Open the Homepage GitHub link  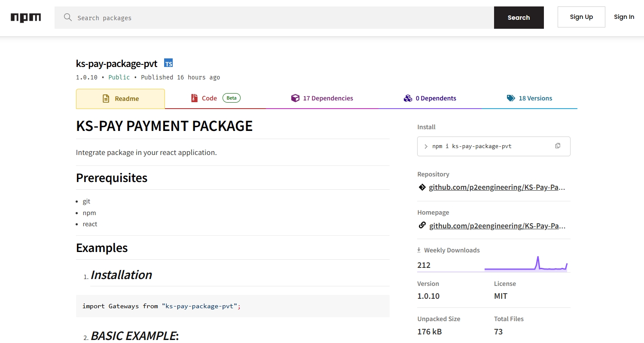(497, 226)
